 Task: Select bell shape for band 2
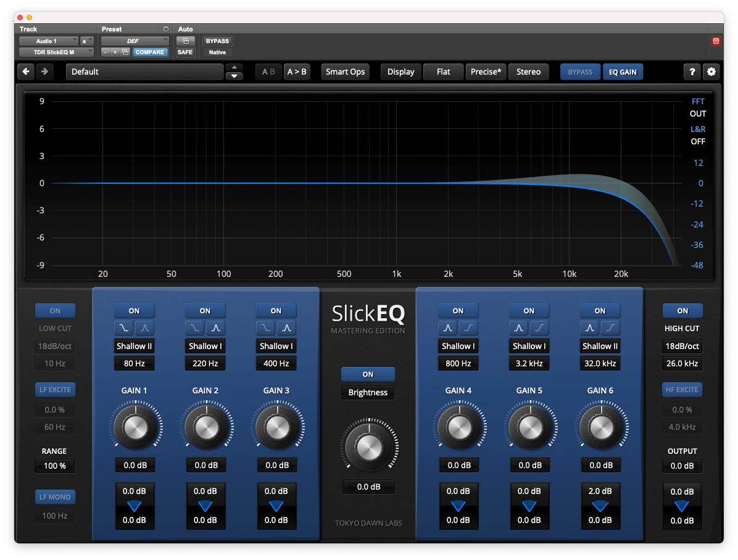[x=215, y=328]
